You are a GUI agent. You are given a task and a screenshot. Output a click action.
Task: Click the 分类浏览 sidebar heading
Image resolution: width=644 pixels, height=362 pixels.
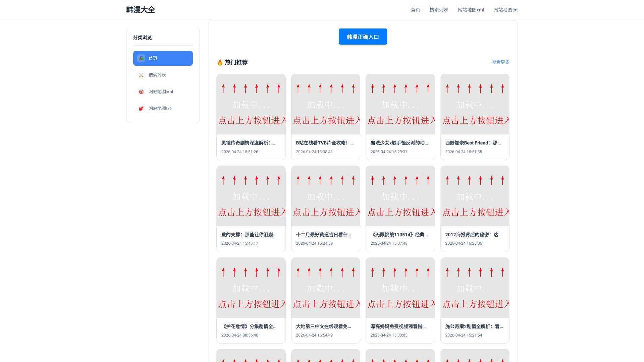click(x=143, y=38)
